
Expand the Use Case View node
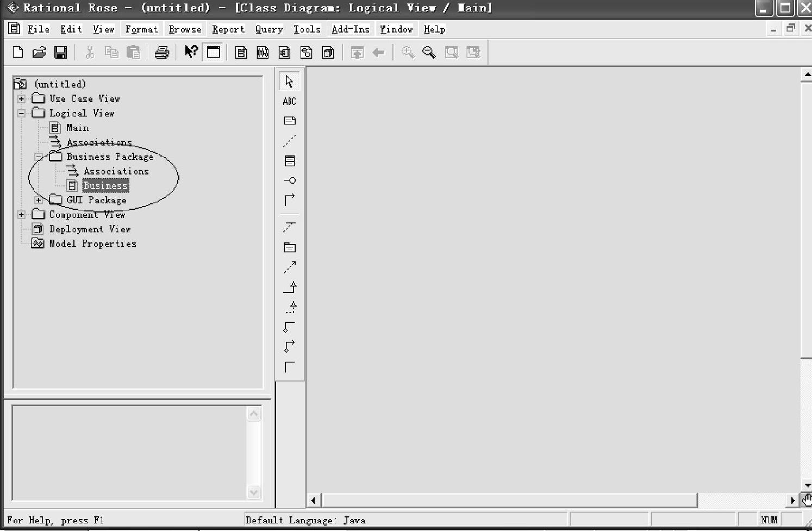pos(21,99)
